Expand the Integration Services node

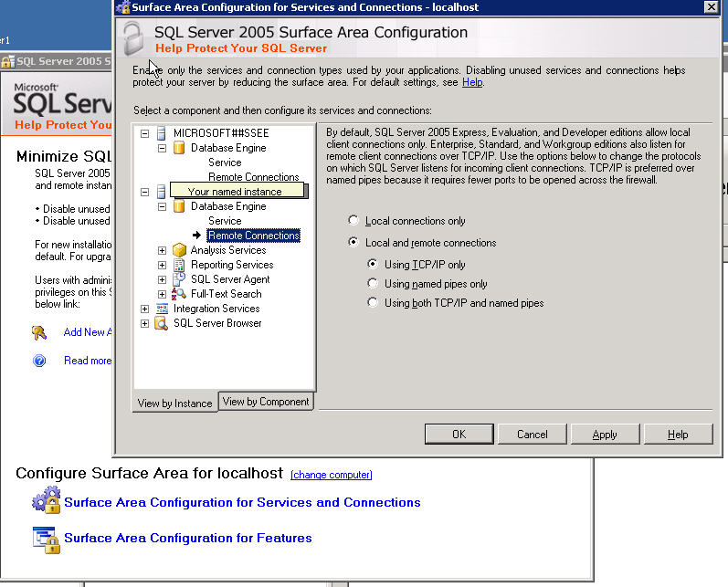(x=145, y=309)
